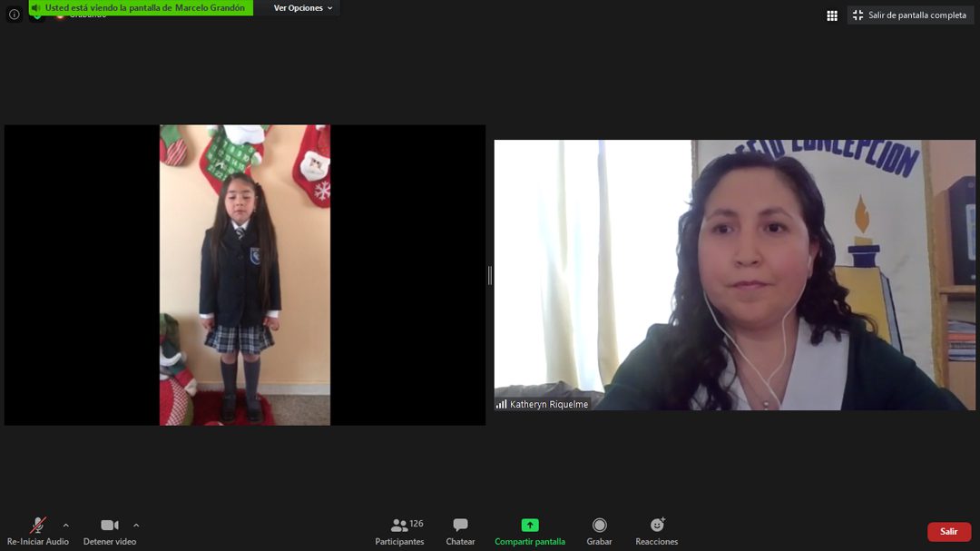This screenshot has width=980, height=551.
Task: Click the green Compartir pantalla icon
Action: pos(530,526)
